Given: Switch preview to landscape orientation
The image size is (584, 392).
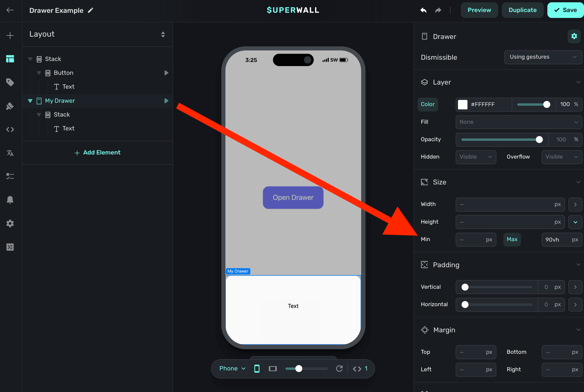Looking at the screenshot, I should pyautogui.click(x=273, y=368).
